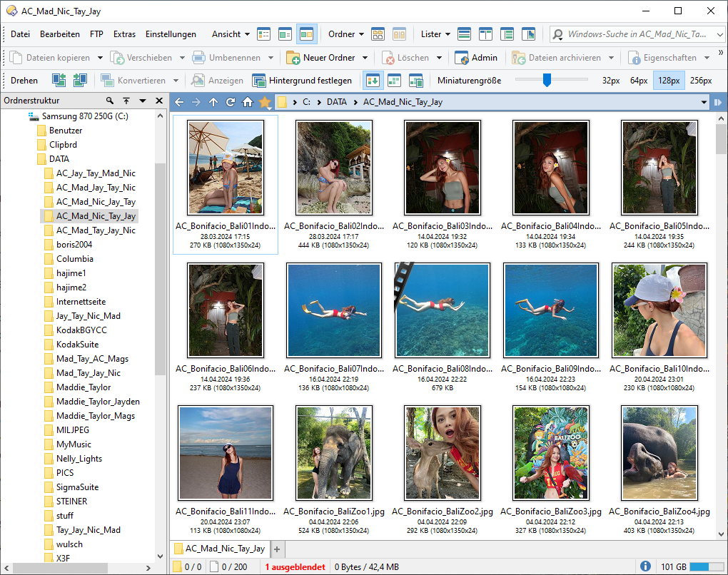The width and height of the screenshot is (728, 575).
Task: Click the Drehen button
Action: (24, 81)
